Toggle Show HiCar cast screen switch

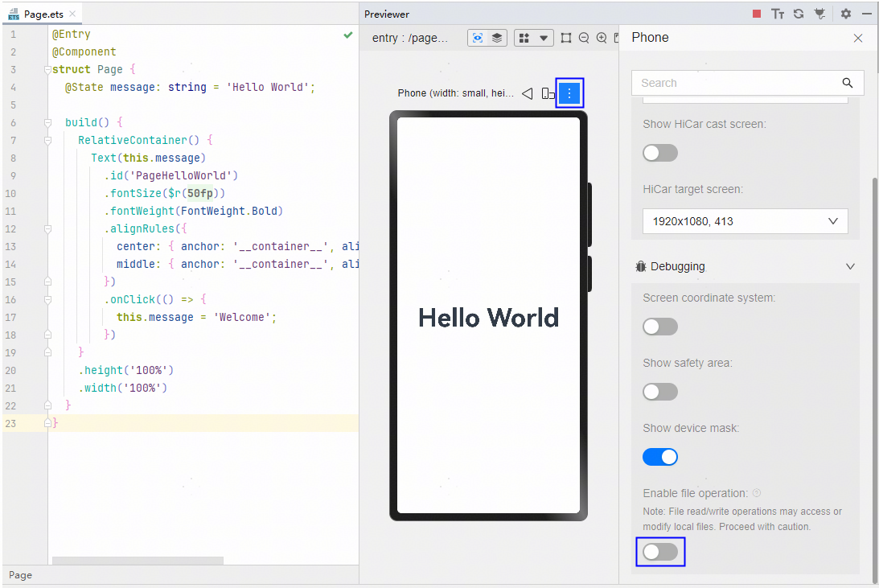click(660, 153)
